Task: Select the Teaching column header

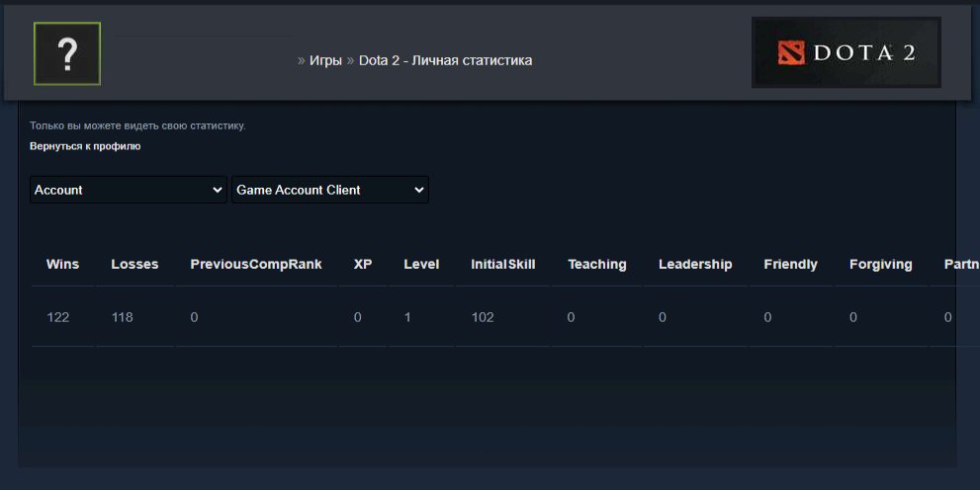Action: pyautogui.click(x=597, y=264)
